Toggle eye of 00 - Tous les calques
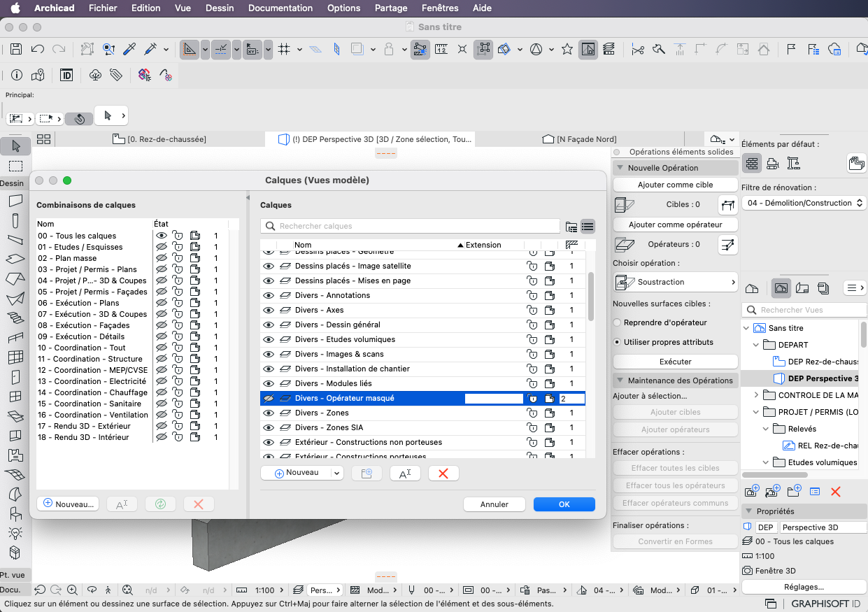Image resolution: width=868 pixels, height=612 pixels. click(161, 236)
